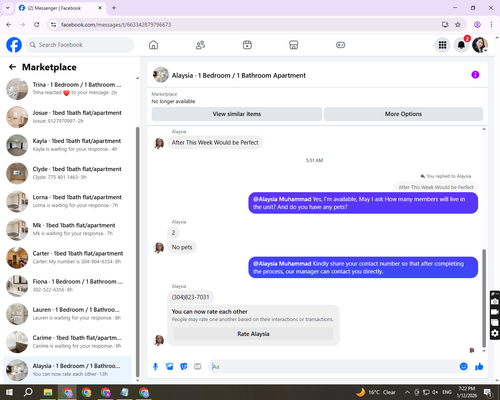Click the browser back button
Image resolution: width=500 pixels, height=400 pixels.
[x=9, y=25]
